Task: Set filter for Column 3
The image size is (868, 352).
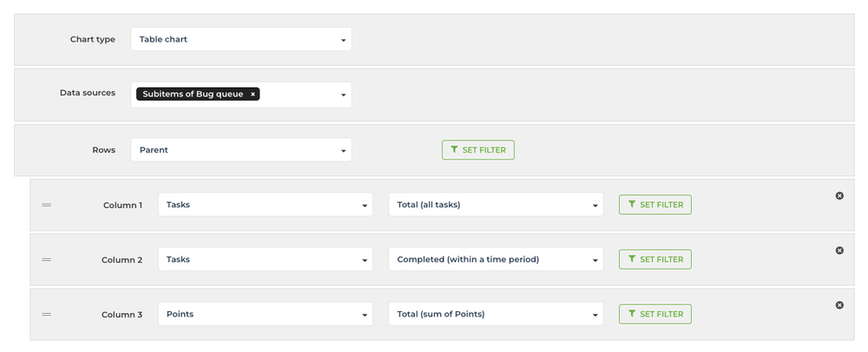Action: click(x=654, y=314)
